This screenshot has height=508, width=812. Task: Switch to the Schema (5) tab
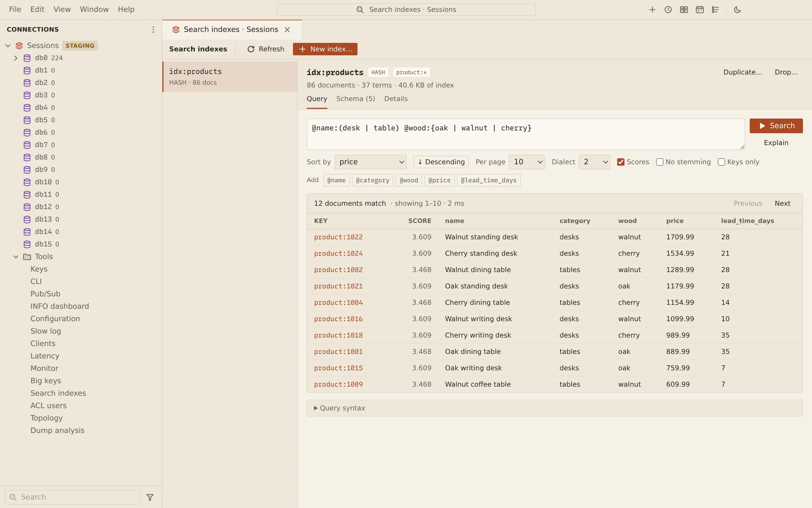click(356, 99)
